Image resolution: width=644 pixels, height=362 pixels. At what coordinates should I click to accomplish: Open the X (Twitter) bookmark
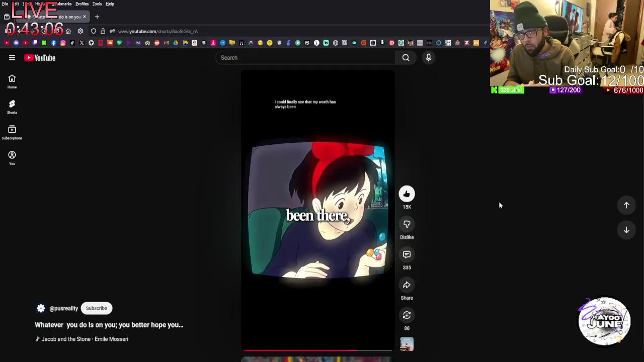[x=82, y=43]
